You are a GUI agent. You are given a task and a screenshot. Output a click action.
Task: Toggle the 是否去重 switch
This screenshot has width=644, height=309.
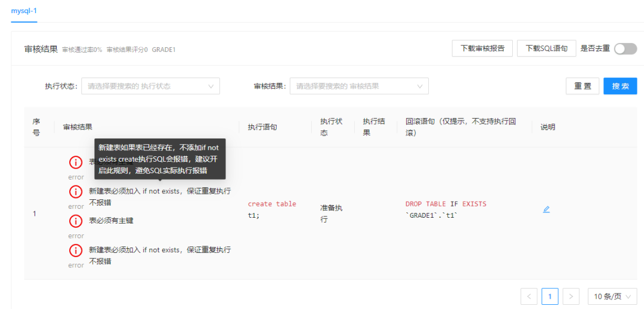tap(625, 49)
